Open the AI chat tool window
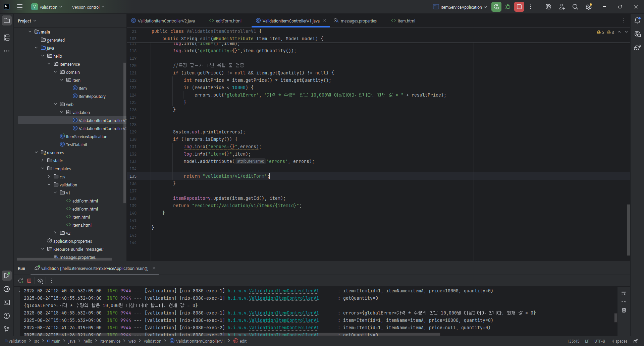 (637, 34)
